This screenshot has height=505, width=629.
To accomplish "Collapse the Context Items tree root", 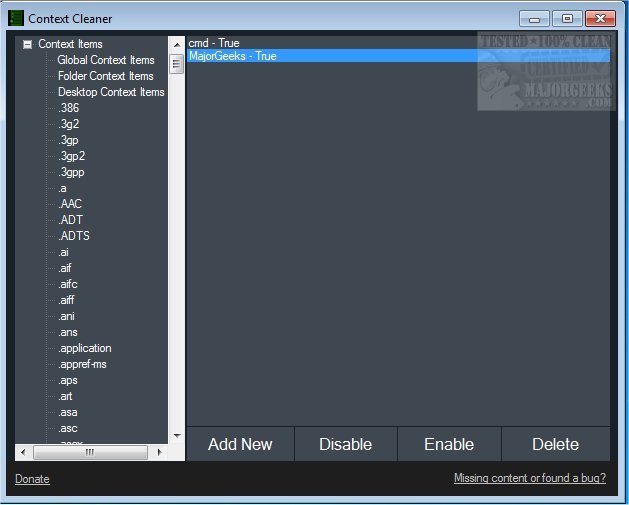I will tap(27, 44).
